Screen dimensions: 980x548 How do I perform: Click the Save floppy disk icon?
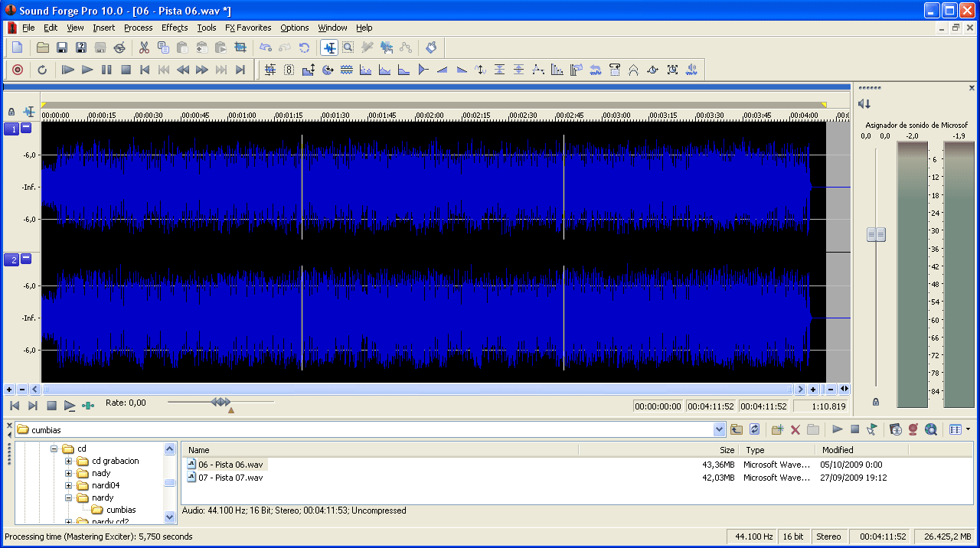[x=62, y=47]
